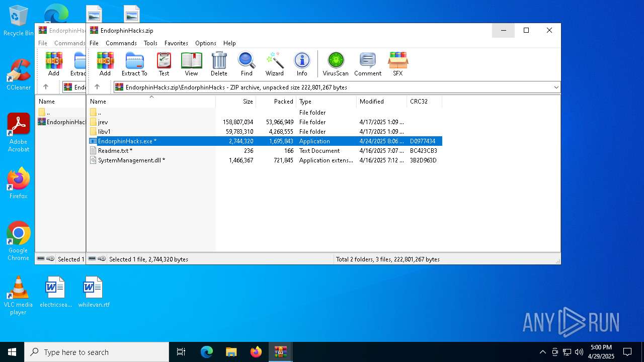Image resolution: width=644 pixels, height=362 pixels.
Task: Open the notification center
Action: 627,352
